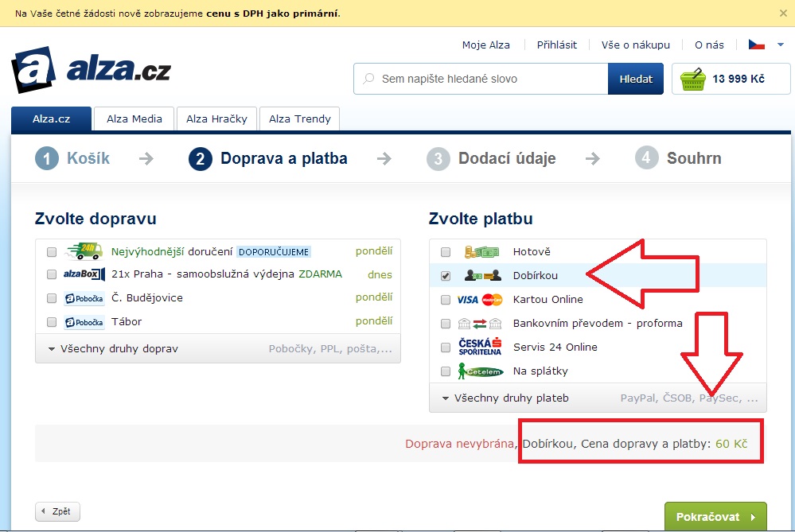Viewport: 795px width, 532px height.
Task: Click the Kartou Online label
Action: click(548, 300)
